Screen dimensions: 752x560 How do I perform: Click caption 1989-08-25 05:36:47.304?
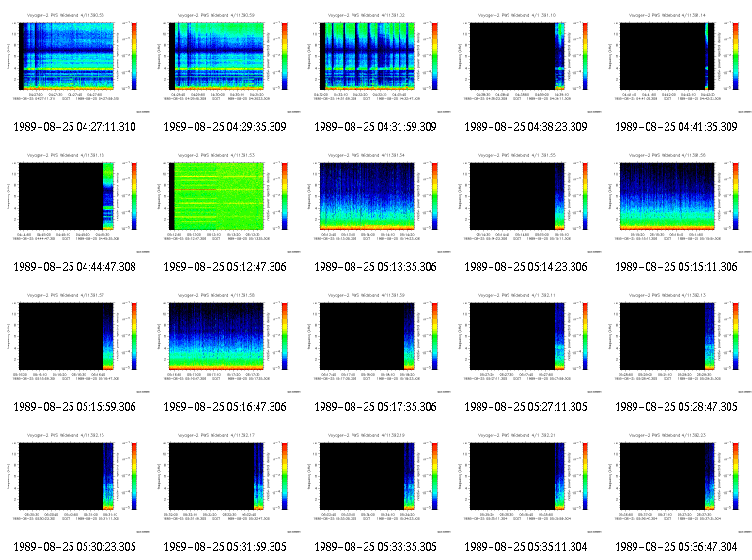[x=676, y=547]
